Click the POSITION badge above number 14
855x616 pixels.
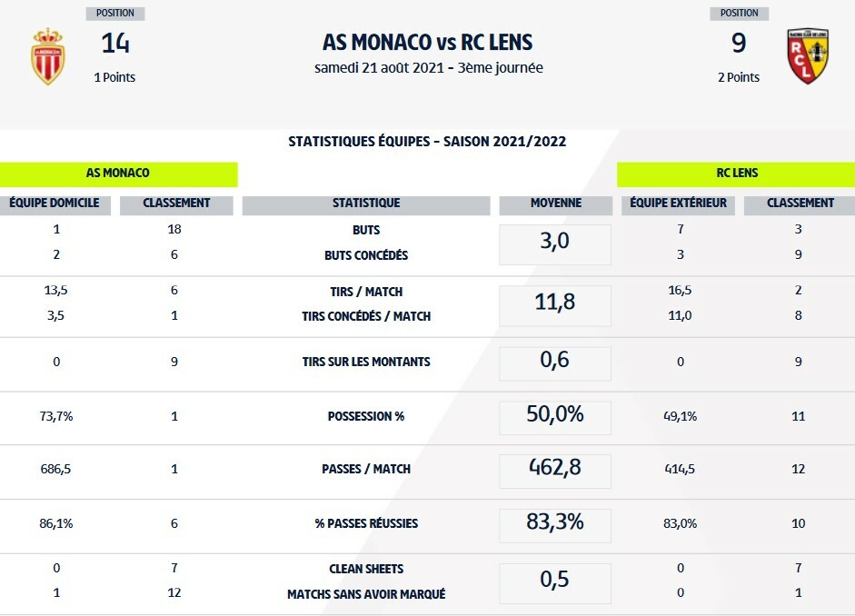pyautogui.click(x=115, y=14)
